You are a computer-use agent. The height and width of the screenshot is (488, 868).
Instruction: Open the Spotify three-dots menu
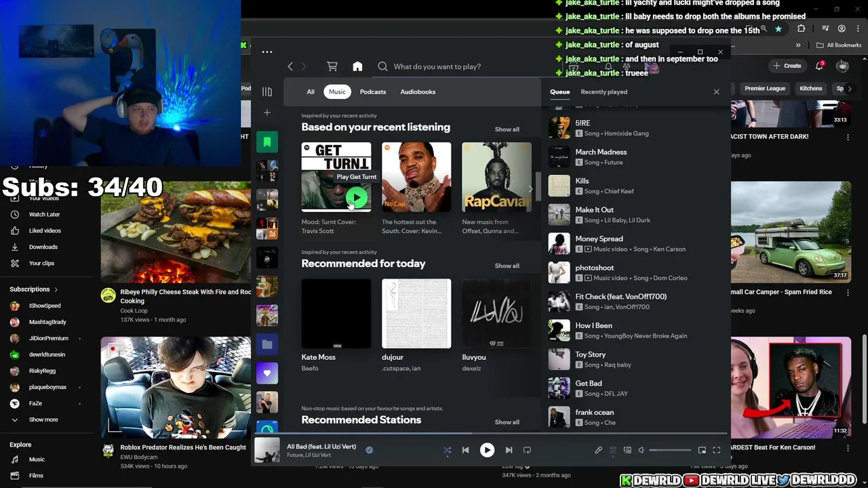click(267, 52)
